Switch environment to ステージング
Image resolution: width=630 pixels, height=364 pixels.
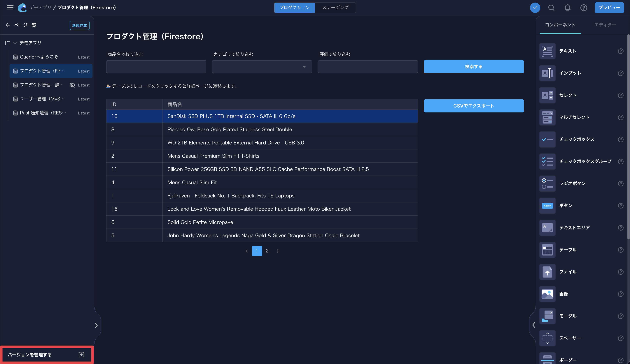(335, 8)
